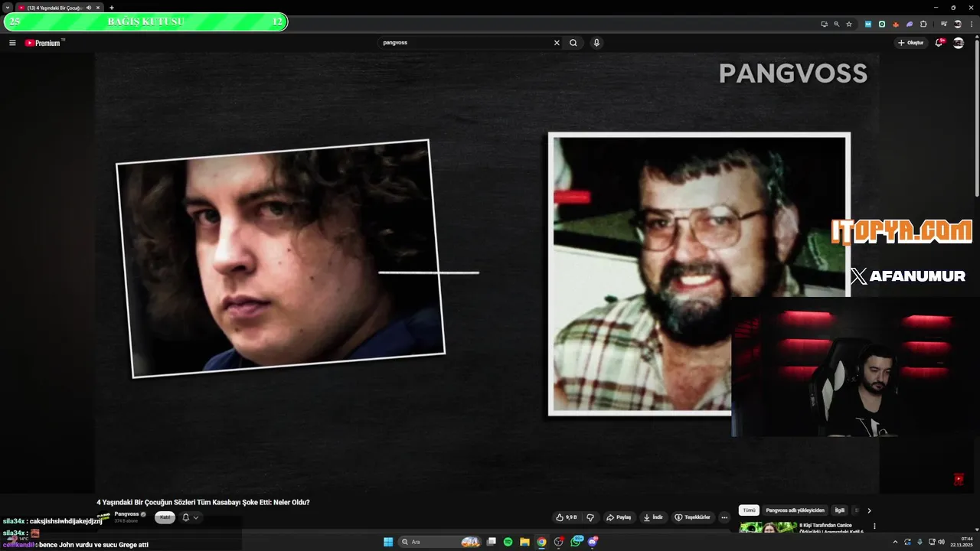Select the Tümü filter chip
The height and width of the screenshot is (551, 980).
749,510
